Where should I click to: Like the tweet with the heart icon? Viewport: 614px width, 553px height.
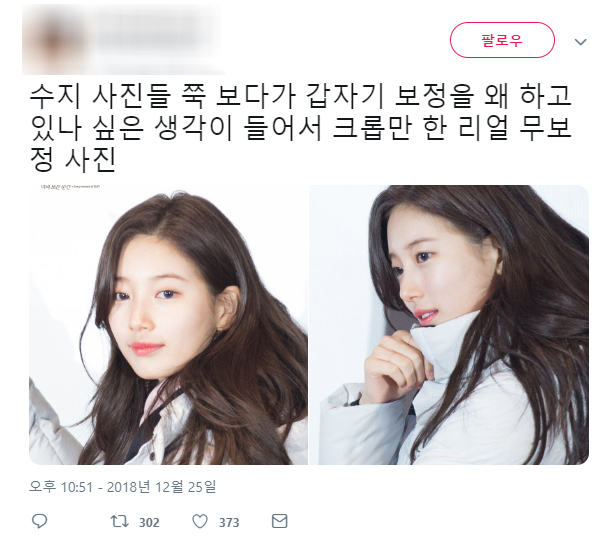click(200, 521)
